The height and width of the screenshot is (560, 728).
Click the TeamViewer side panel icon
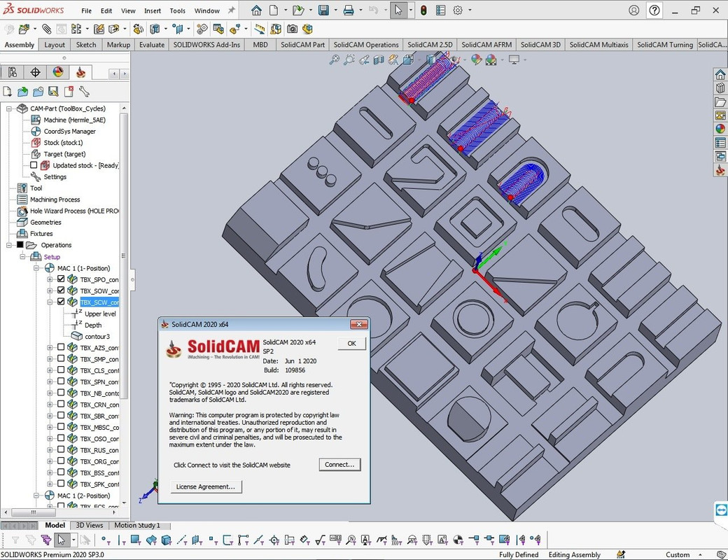coord(721,510)
